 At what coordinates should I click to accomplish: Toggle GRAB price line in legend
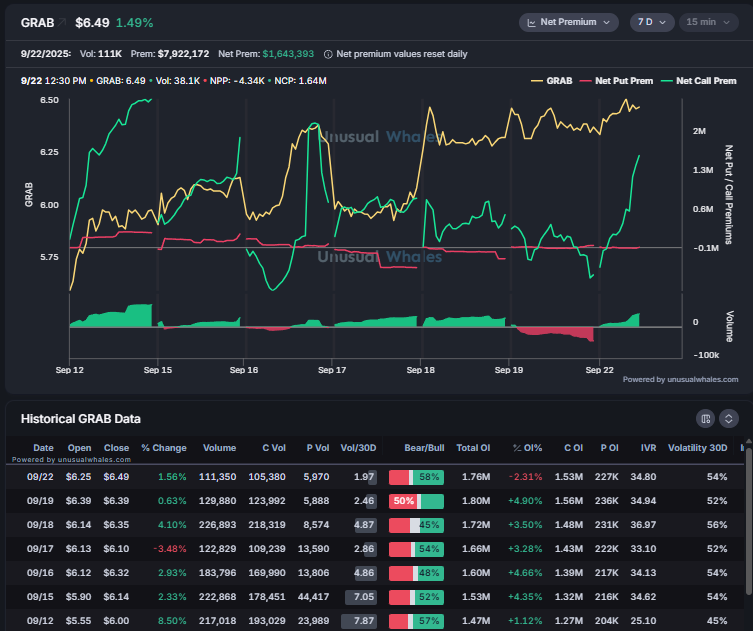[x=552, y=80]
